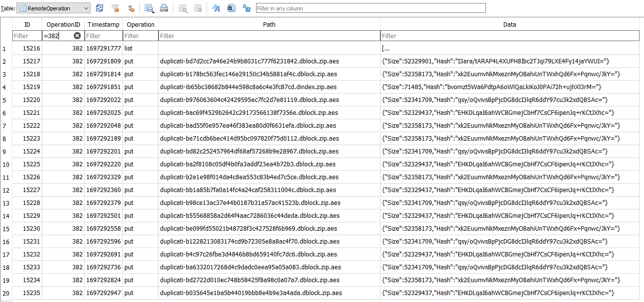Image resolution: width=644 pixels, height=302 pixels.
Task: Select ID cell 15219
Action: tap(27, 87)
